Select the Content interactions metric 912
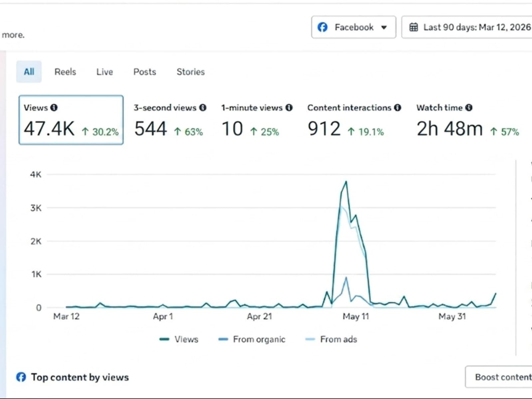 click(x=354, y=120)
